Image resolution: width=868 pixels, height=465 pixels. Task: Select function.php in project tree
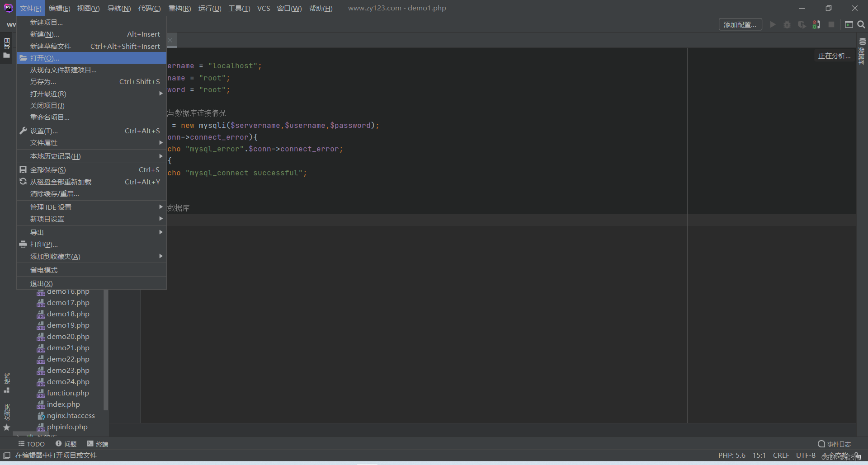coord(68,393)
